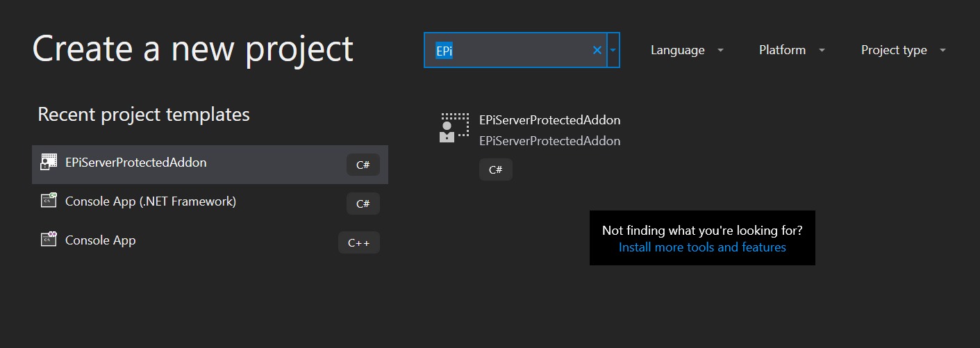Click the C++ tag beside Console App
Screen dimensions: 980x348
tap(358, 242)
